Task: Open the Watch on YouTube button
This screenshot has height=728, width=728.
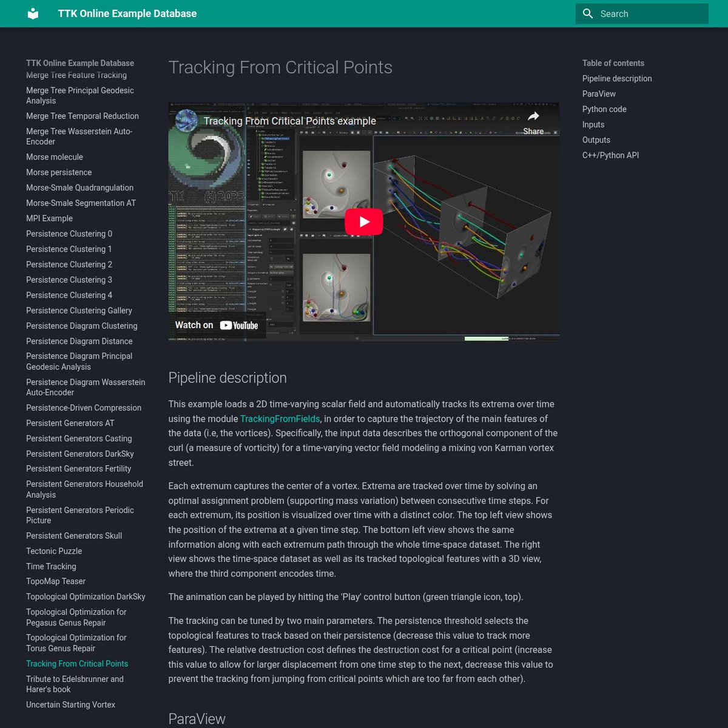Action: 217,325
